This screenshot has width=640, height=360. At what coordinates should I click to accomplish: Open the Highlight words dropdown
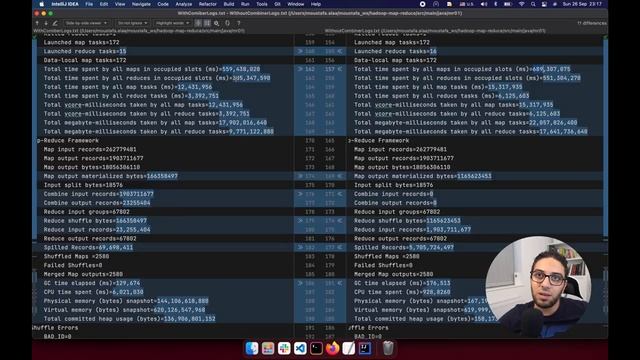pos(173,23)
